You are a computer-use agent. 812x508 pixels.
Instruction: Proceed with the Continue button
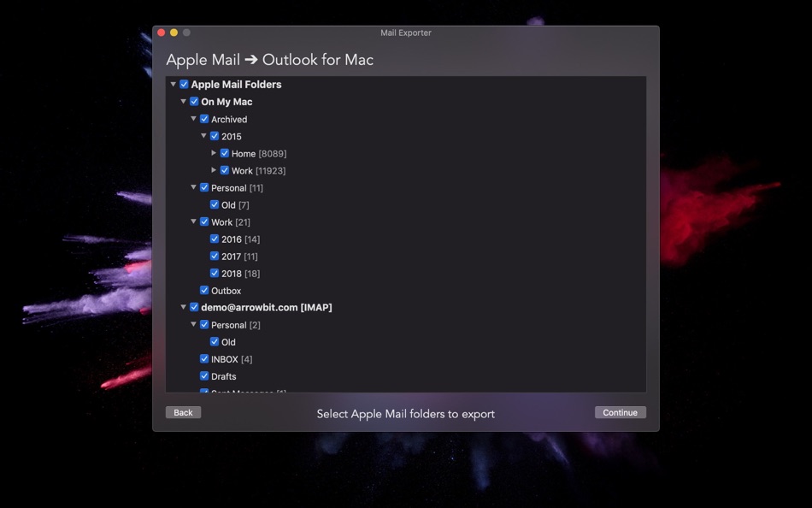[x=621, y=412]
